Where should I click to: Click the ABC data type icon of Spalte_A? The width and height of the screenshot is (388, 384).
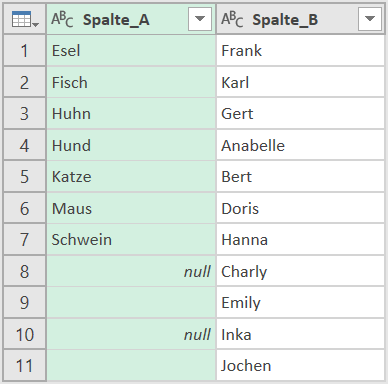point(62,19)
